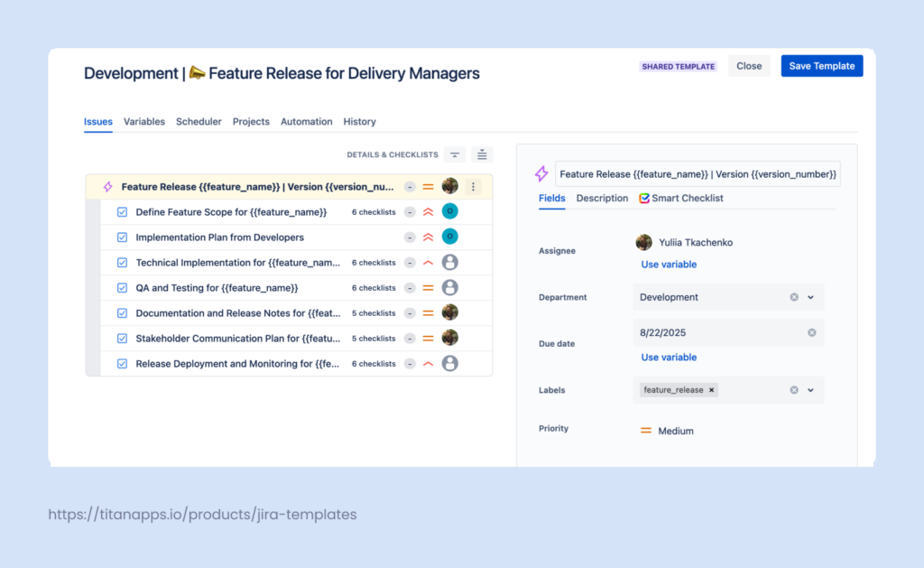
Task: Click assignee photo on Stakeholder Communication Plan row
Action: [x=450, y=338]
